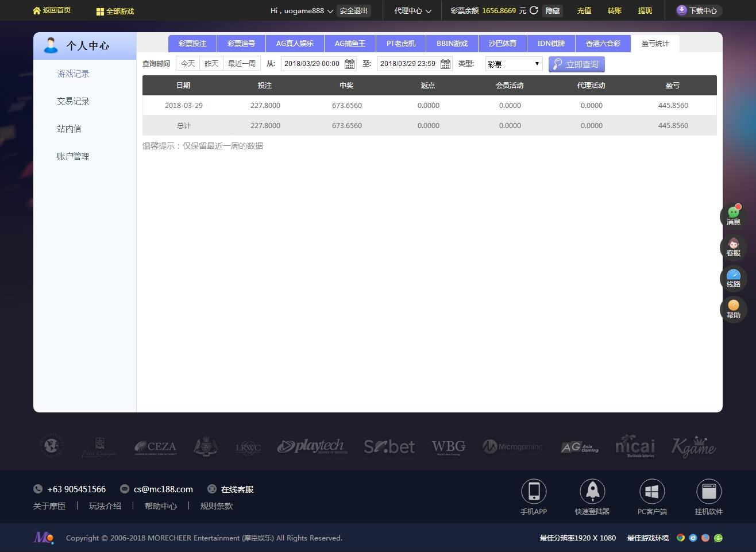This screenshot has width=756, height=552.
Task: Switch to the 沙巴体育 tab
Action: pyautogui.click(x=503, y=44)
